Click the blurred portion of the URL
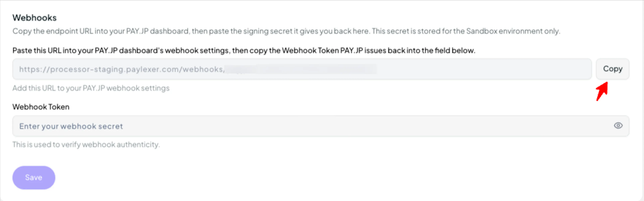Screen dimensions: 644x201 [x=301, y=69]
